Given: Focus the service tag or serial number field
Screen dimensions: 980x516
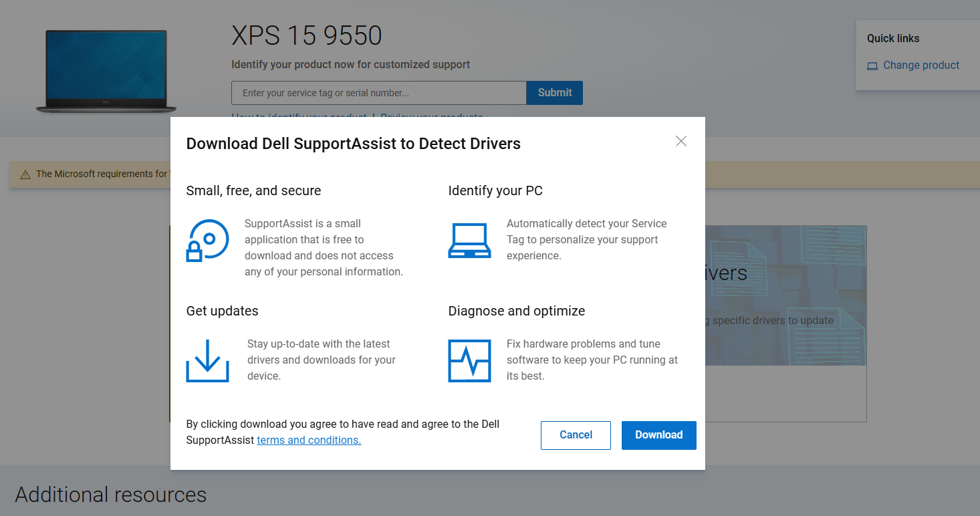Looking at the screenshot, I should pos(378,93).
